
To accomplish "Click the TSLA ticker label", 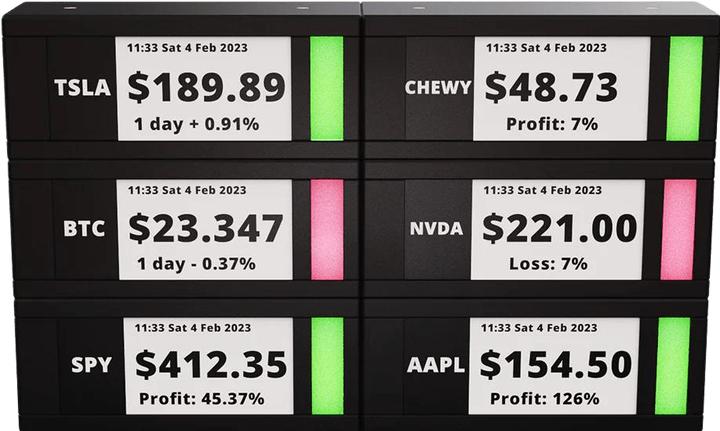I will click(82, 88).
